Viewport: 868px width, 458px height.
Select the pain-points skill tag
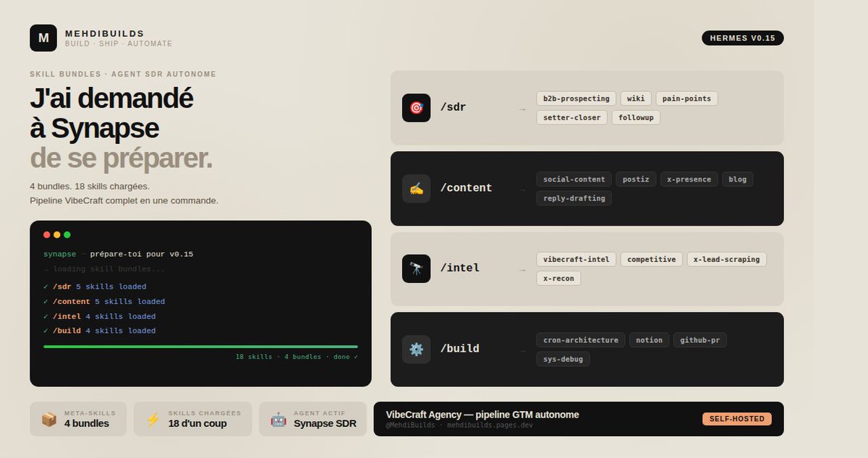click(686, 98)
